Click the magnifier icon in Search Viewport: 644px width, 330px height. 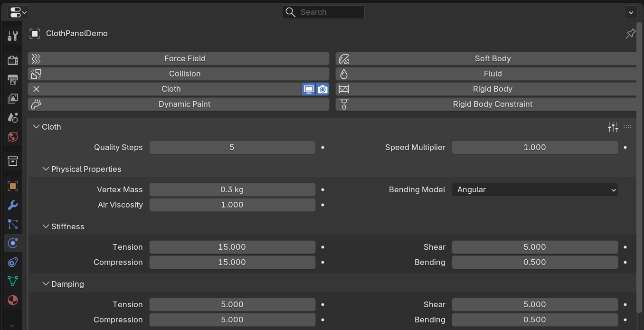point(291,12)
